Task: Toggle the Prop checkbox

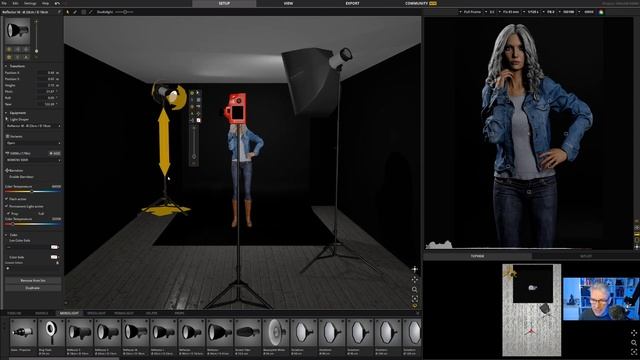Action: [9, 213]
